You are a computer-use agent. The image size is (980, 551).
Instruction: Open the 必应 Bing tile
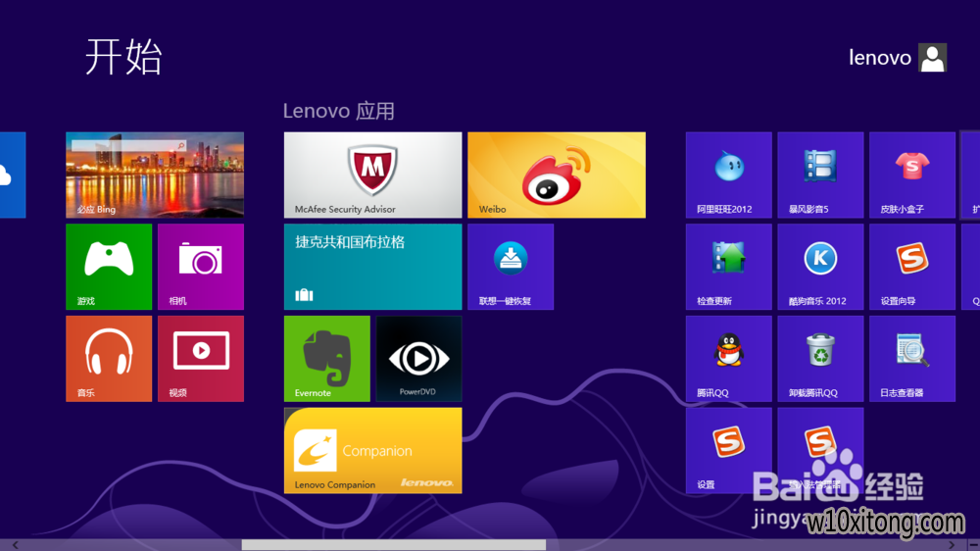point(155,175)
